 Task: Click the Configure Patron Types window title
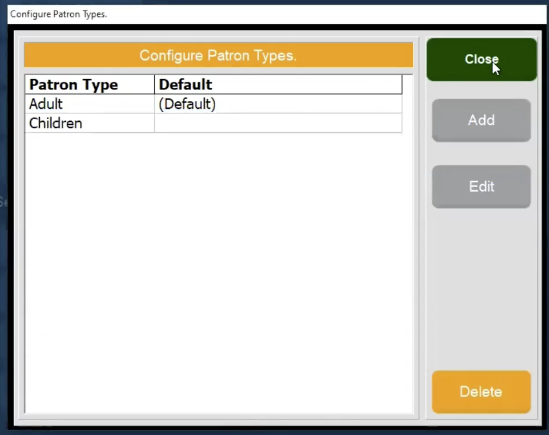(x=58, y=14)
